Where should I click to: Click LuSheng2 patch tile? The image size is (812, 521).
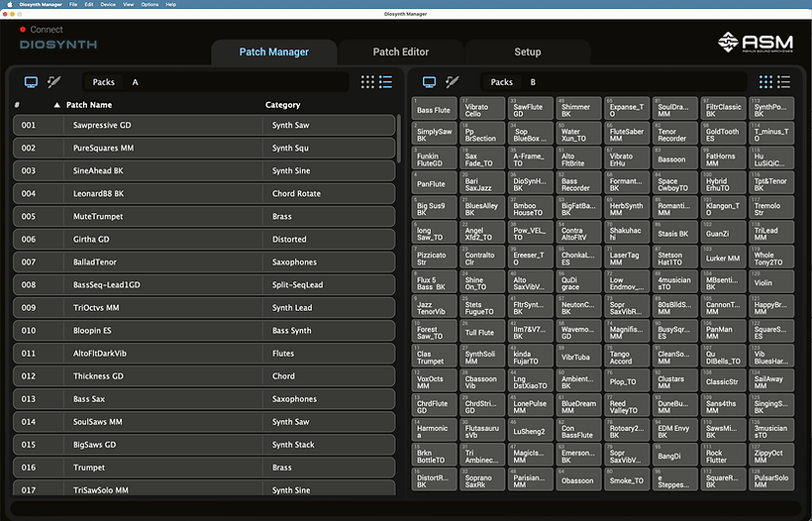(531, 430)
